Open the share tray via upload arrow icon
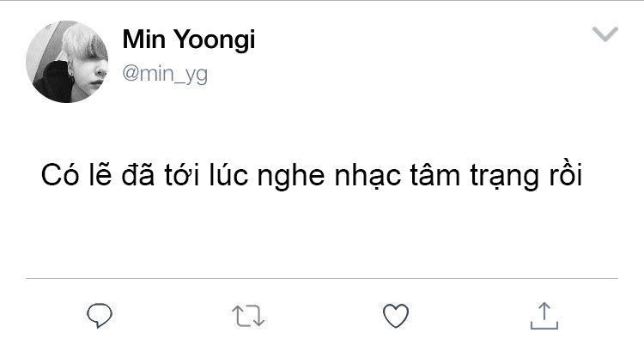The width and height of the screenshot is (644, 345). click(544, 316)
